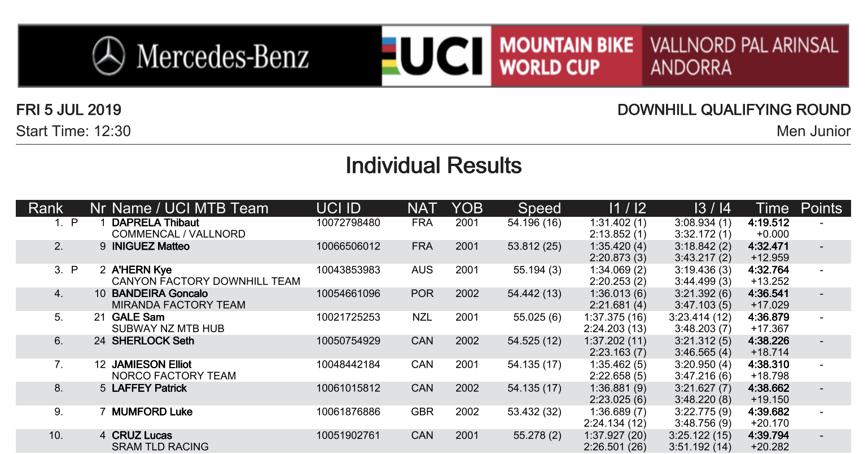Click UCI ID 10050754929
Image resolution: width=868 pixels, height=454 pixels.
(x=348, y=341)
